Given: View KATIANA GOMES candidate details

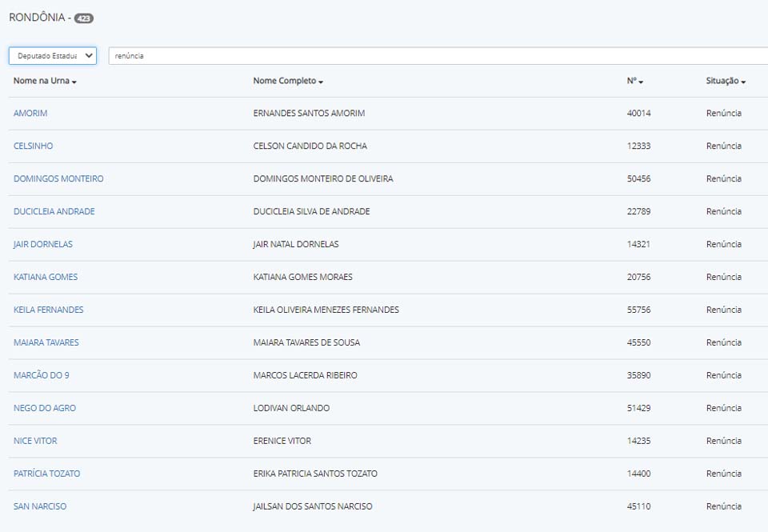Looking at the screenshot, I should (46, 278).
